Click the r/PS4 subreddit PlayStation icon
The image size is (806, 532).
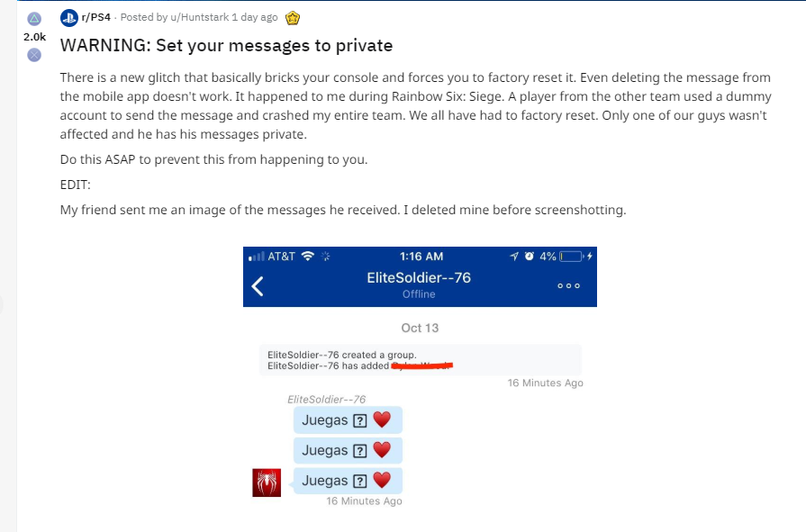click(x=69, y=18)
